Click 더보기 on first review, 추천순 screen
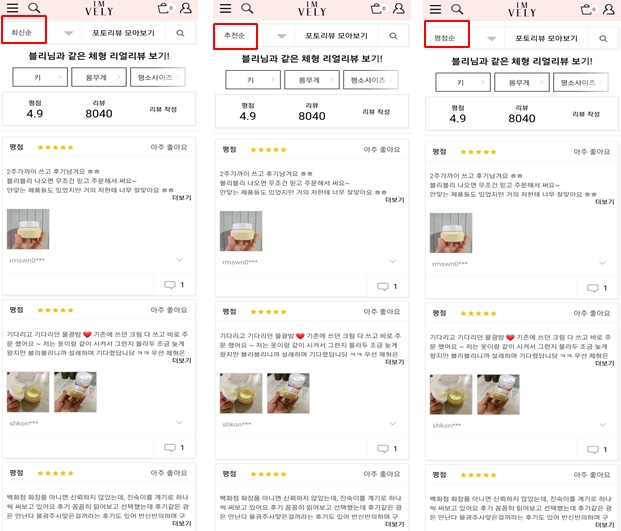 [395, 200]
